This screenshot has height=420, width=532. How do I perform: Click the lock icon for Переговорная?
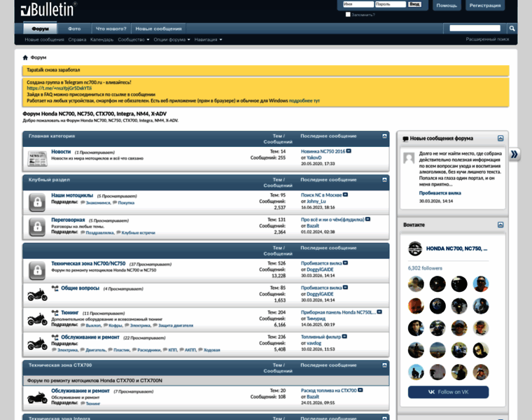coord(37,227)
